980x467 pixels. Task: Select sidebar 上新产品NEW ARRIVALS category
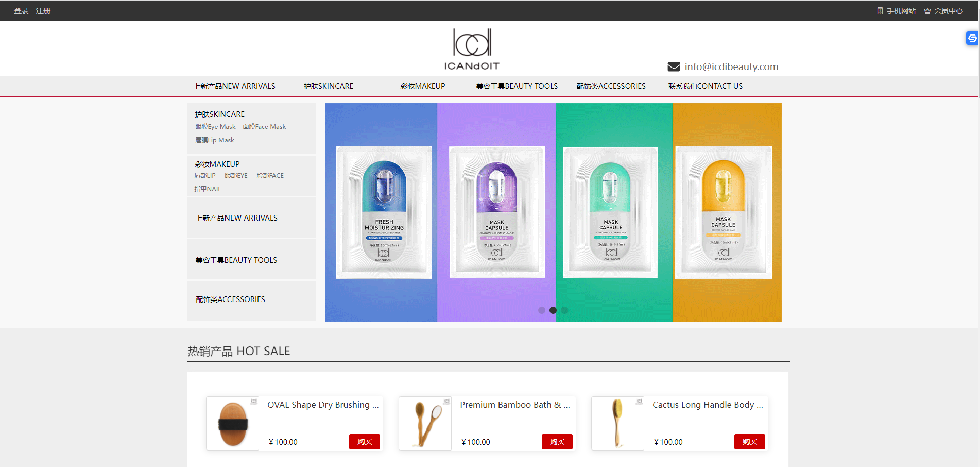tap(236, 218)
